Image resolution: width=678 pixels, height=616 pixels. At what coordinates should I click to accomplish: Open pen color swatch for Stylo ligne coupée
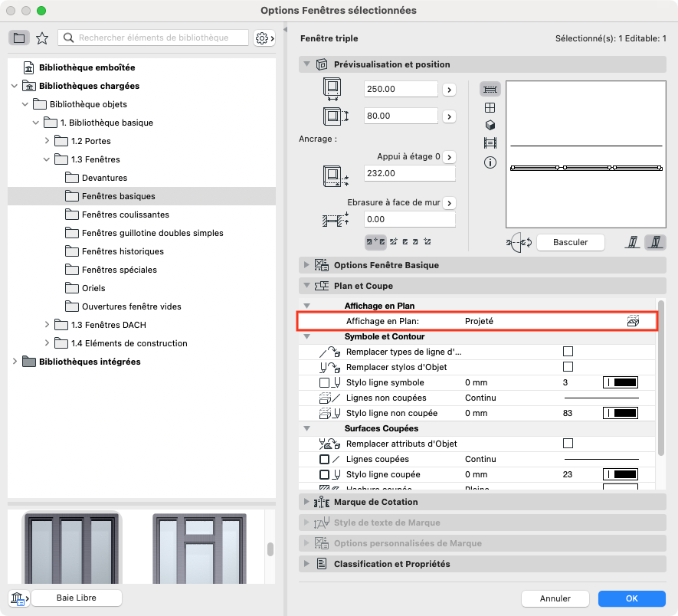click(x=621, y=474)
